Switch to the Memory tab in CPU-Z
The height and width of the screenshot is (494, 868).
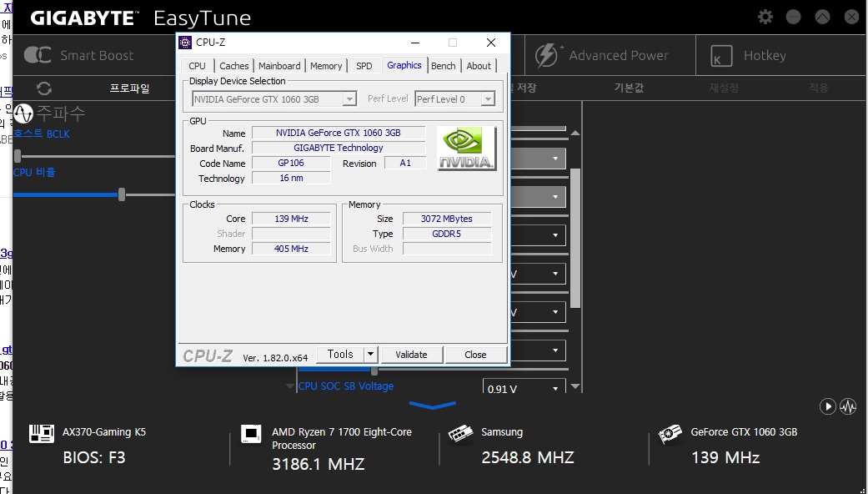coord(326,66)
